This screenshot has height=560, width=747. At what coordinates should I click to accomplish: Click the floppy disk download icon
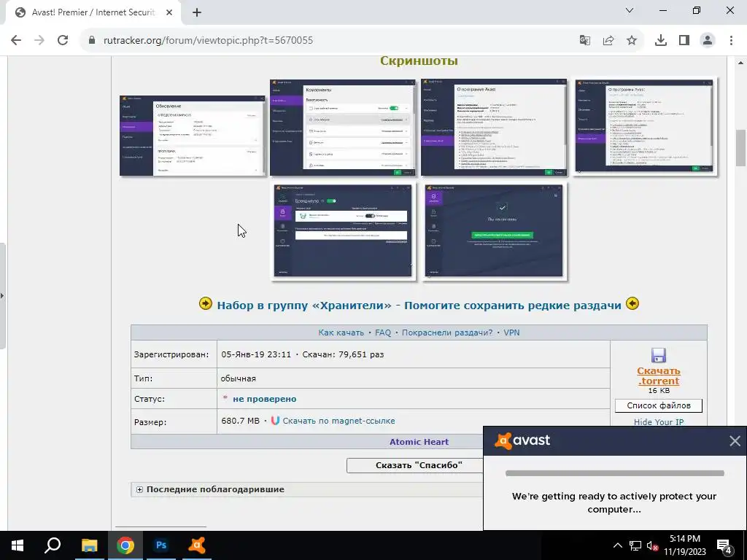[659, 356]
